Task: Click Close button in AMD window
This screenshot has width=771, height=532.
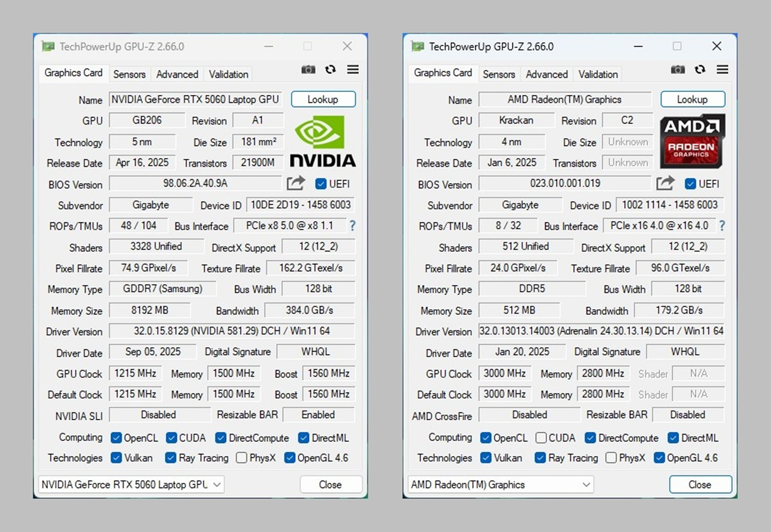Action: pos(700,484)
